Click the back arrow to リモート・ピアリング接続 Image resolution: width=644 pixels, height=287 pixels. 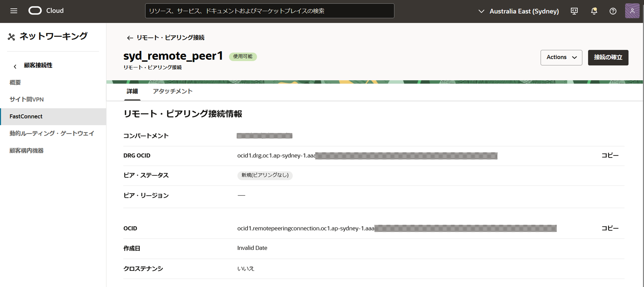[130, 38]
